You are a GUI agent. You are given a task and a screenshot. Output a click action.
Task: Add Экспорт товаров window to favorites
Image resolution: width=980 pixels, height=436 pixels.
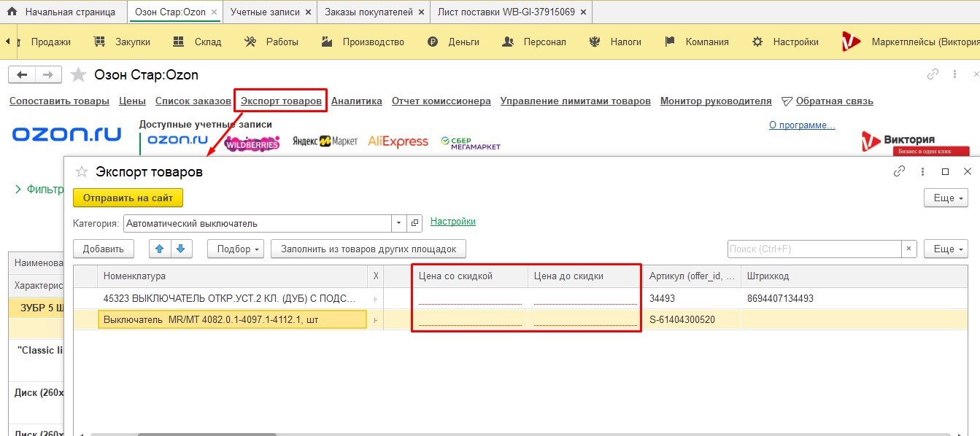pos(82,172)
